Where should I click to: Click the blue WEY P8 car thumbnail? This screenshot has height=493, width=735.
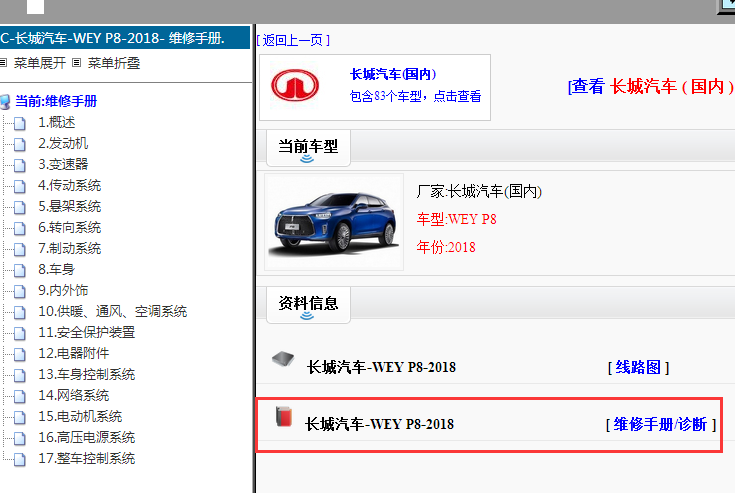pos(334,222)
